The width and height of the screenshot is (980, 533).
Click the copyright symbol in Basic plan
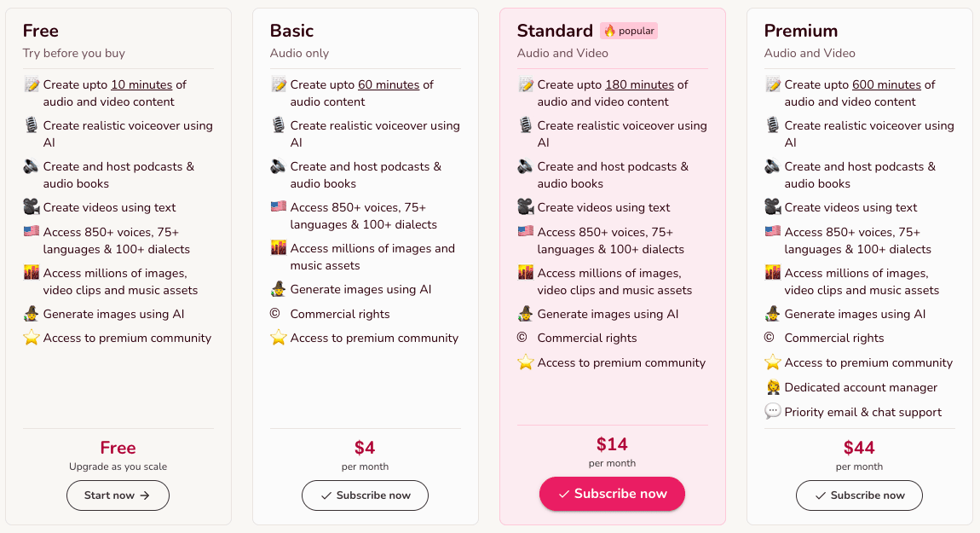275,314
